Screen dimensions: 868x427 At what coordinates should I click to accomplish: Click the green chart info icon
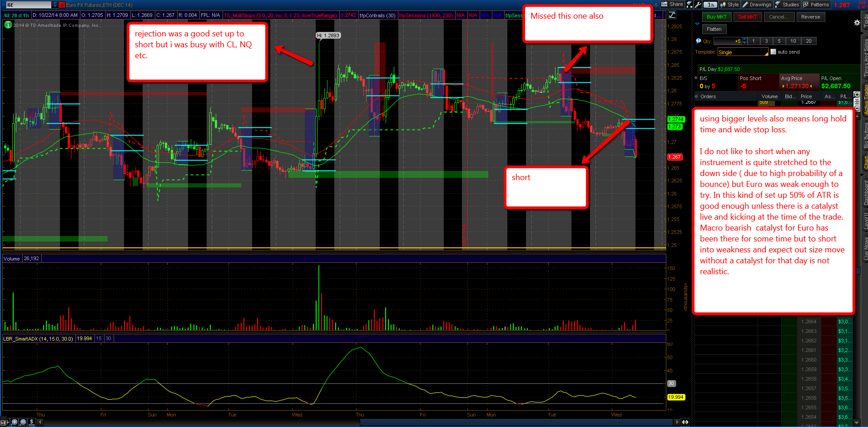tap(8, 25)
